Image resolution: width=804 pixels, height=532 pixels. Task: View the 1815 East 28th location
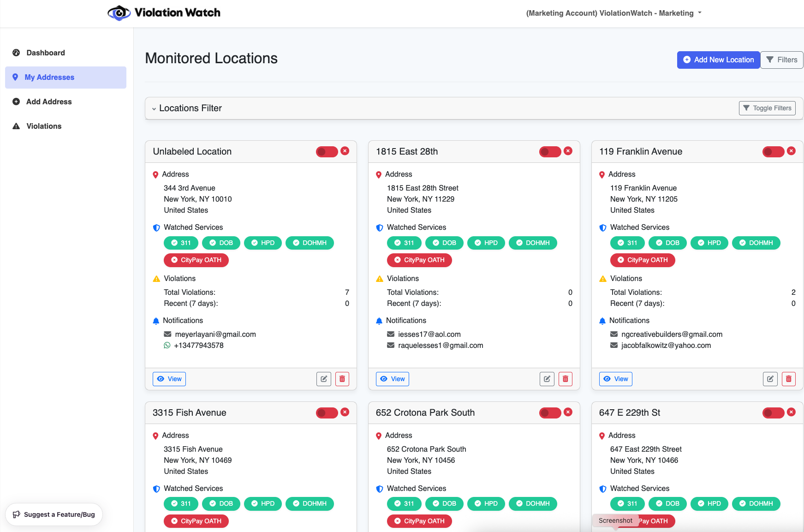click(393, 379)
